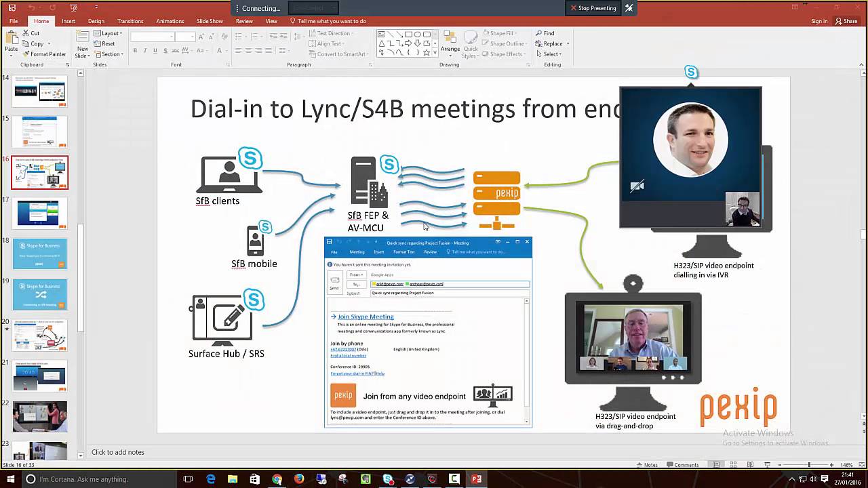Switch to the Transitions tab
The image size is (868, 488).
[130, 21]
